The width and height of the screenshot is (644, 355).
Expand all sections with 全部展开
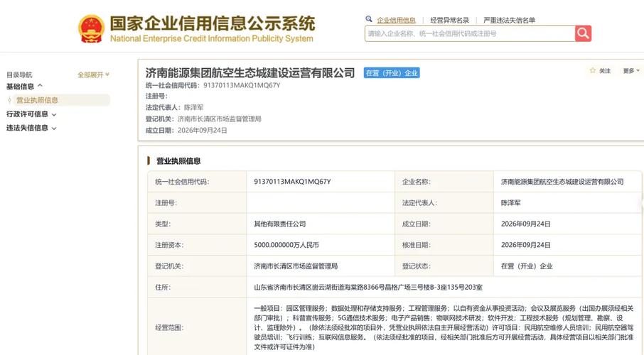pyautogui.click(x=93, y=75)
